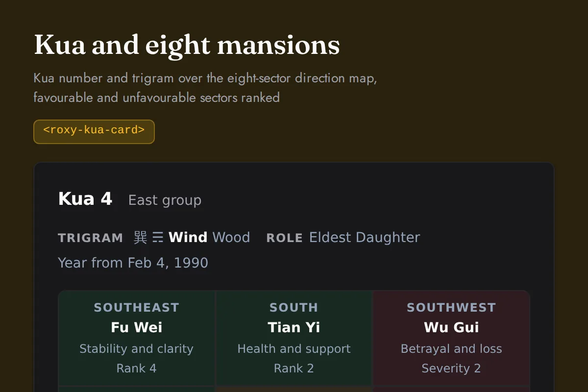Click the Betrayal and loss description
The width and height of the screenshot is (588, 392).
[x=451, y=349]
